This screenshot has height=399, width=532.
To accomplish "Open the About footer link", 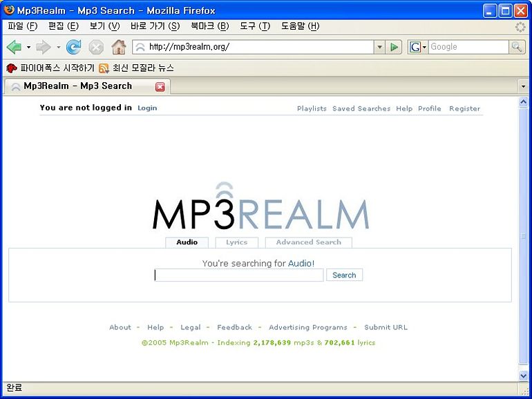I will [x=120, y=327].
